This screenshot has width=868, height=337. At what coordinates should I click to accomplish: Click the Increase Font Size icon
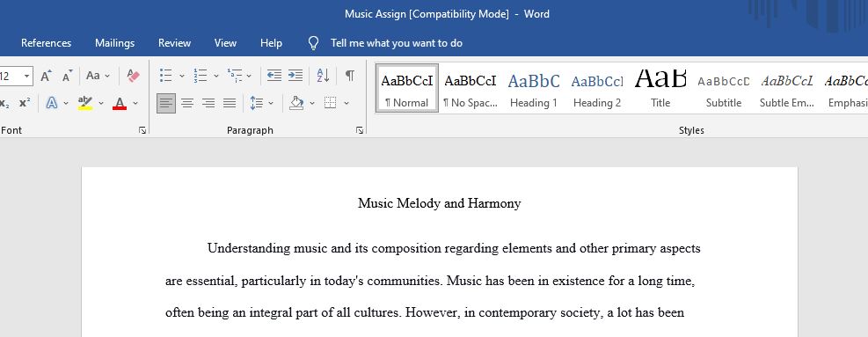pos(47,76)
